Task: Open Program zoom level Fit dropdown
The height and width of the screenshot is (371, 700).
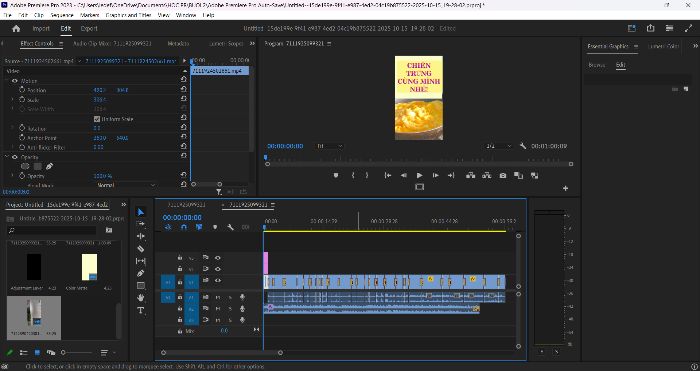Action: coord(329,146)
